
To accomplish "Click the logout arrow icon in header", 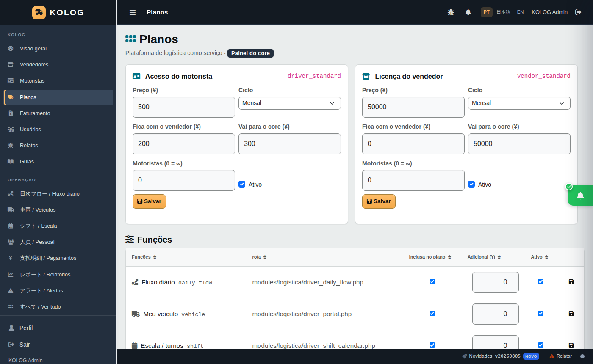I will [x=578, y=12].
